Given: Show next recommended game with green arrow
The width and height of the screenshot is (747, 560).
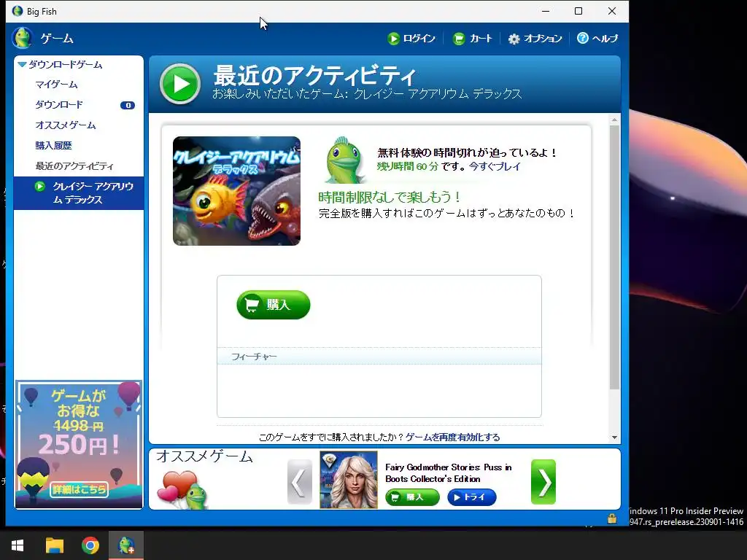Looking at the screenshot, I should point(543,482).
